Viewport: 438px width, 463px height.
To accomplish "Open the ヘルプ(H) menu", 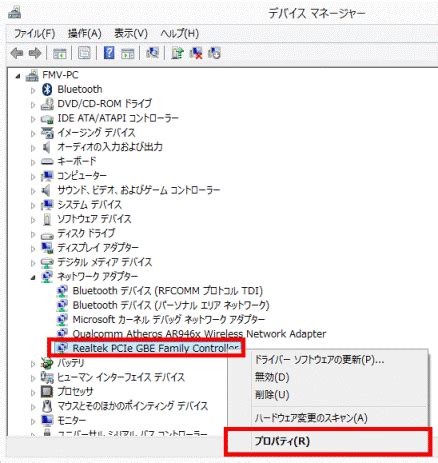I will (179, 33).
